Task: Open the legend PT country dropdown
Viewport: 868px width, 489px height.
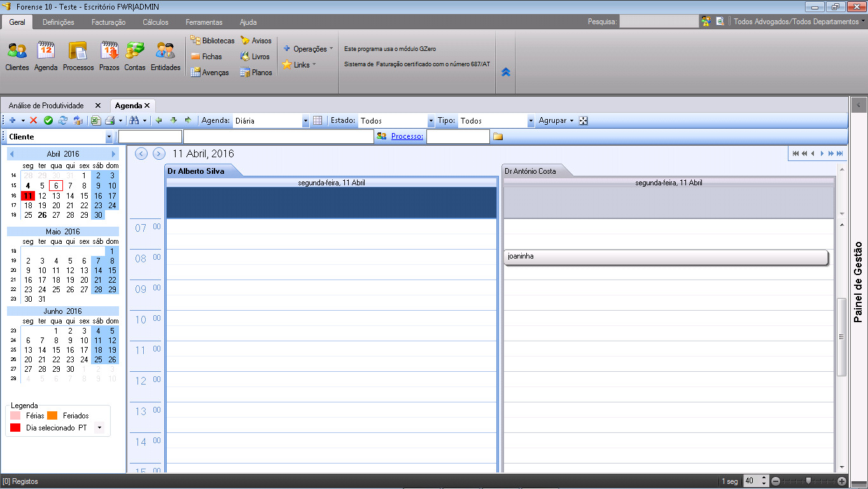Action: pos(99,428)
